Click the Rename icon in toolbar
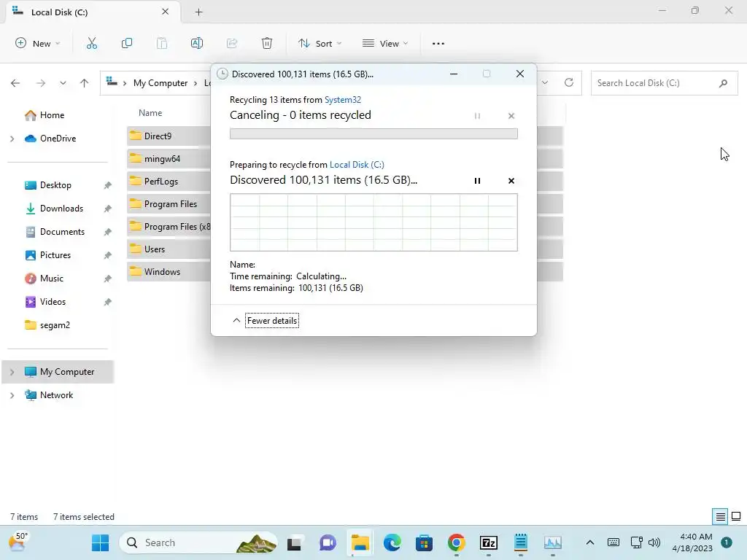Viewport: 747px width, 560px height. (197, 43)
